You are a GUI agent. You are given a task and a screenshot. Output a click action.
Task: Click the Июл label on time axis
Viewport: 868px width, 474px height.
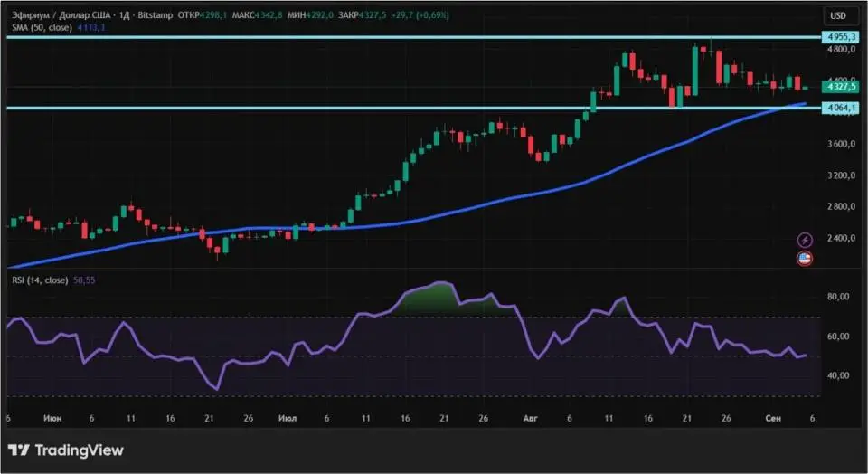point(288,420)
